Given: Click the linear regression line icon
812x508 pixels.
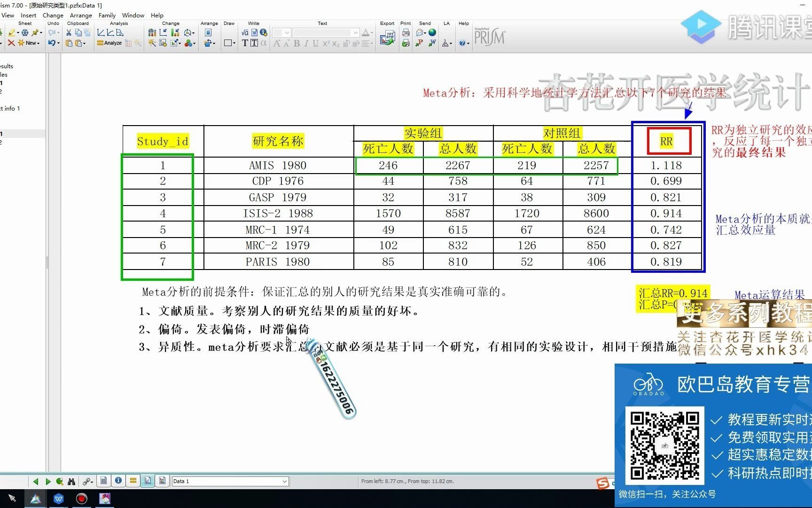Looking at the screenshot, I should [x=101, y=32].
